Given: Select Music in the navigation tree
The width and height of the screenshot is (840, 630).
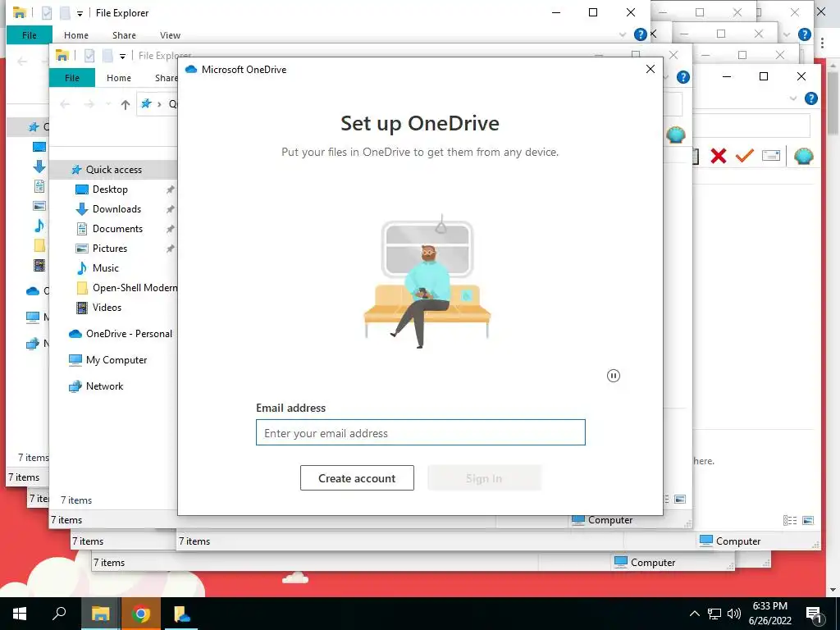Looking at the screenshot, I should tap(106, 268).
